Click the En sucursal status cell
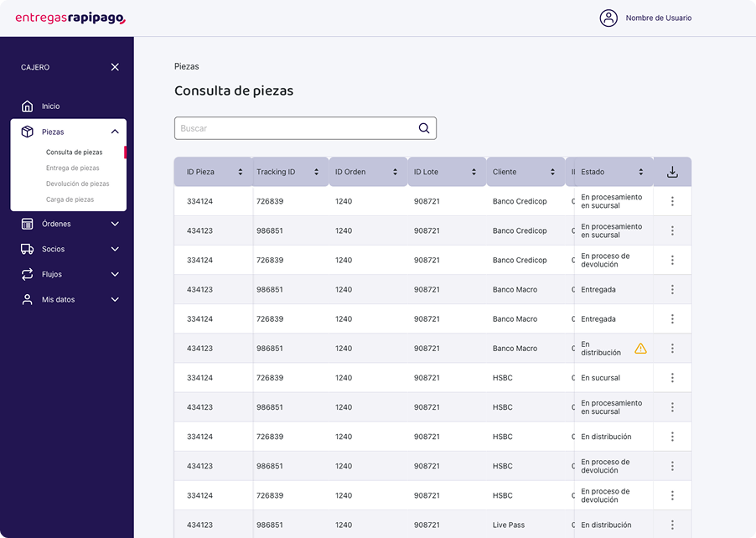Screen dimensions: 756x538 [x=600, y=377]
